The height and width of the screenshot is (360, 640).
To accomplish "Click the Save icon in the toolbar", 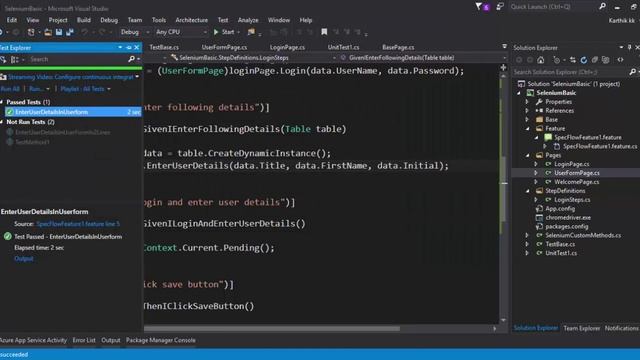I will [59, 32].
